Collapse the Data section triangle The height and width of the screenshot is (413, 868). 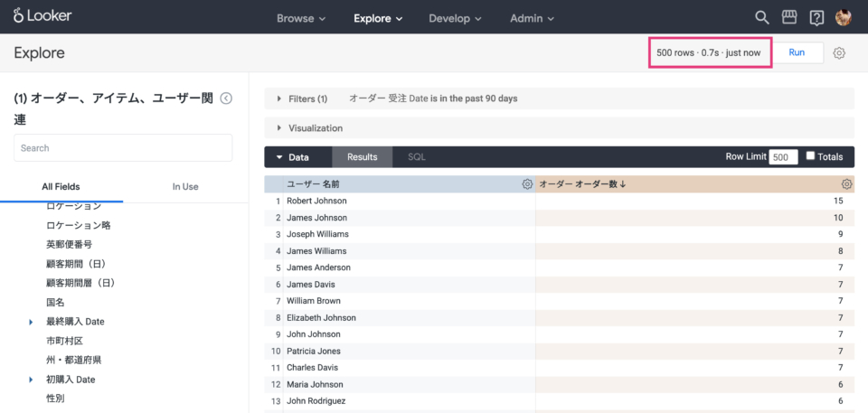coord(280,157)
